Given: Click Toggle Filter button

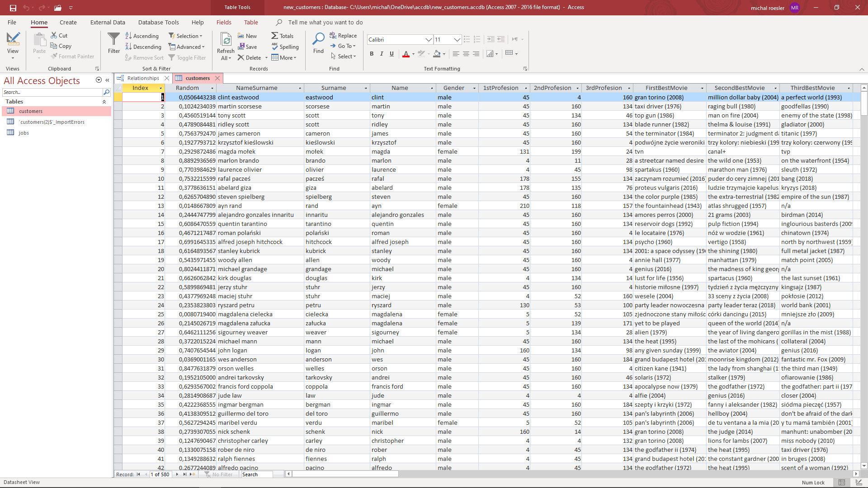Looking at the screenshot, I should pyautogui.click(x=188, y=57).
